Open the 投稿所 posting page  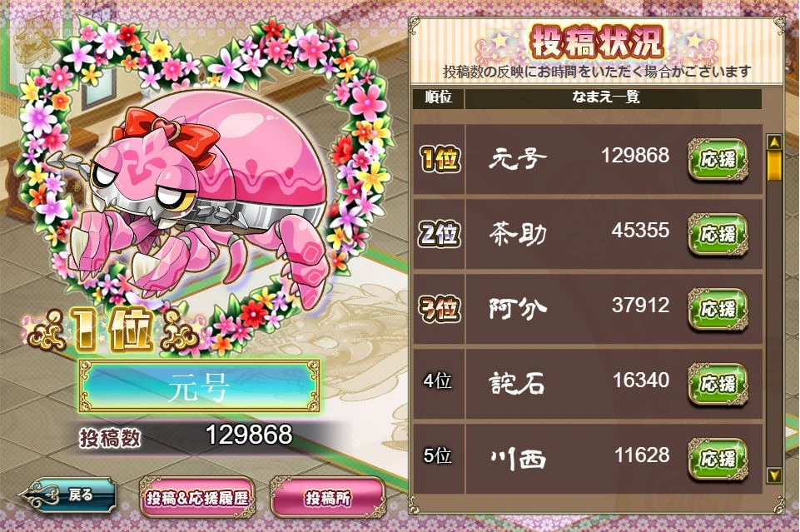[327, 498]
